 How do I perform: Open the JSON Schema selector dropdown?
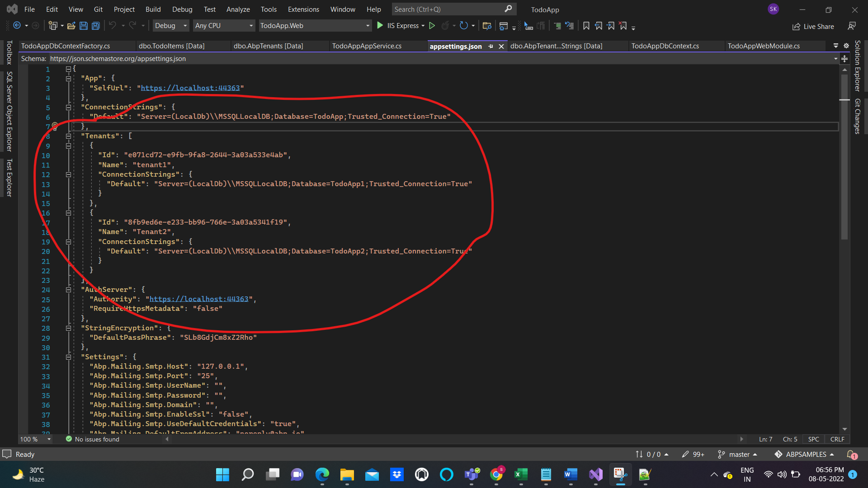(x=835, y=59)
